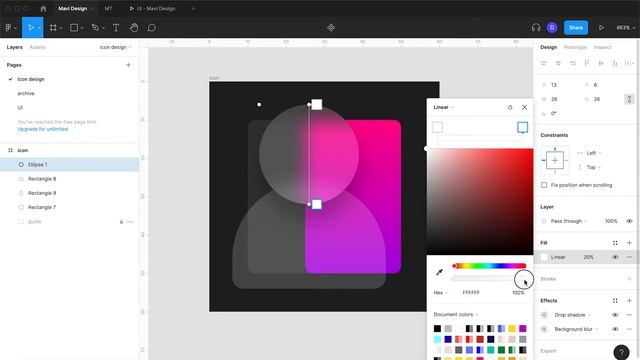Open vertical constraint Top dropdown

[x=593, y=167]
